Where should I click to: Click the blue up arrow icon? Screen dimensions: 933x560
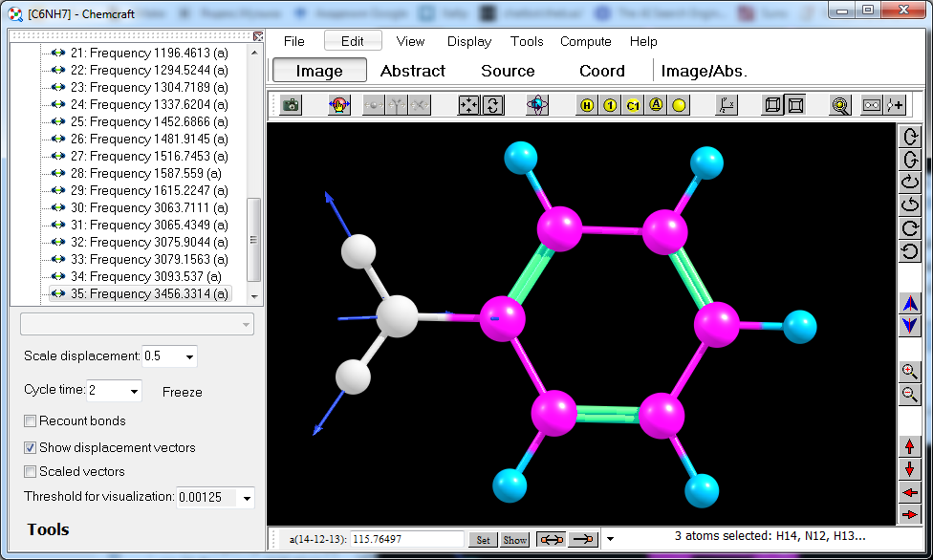click(910, 304)
